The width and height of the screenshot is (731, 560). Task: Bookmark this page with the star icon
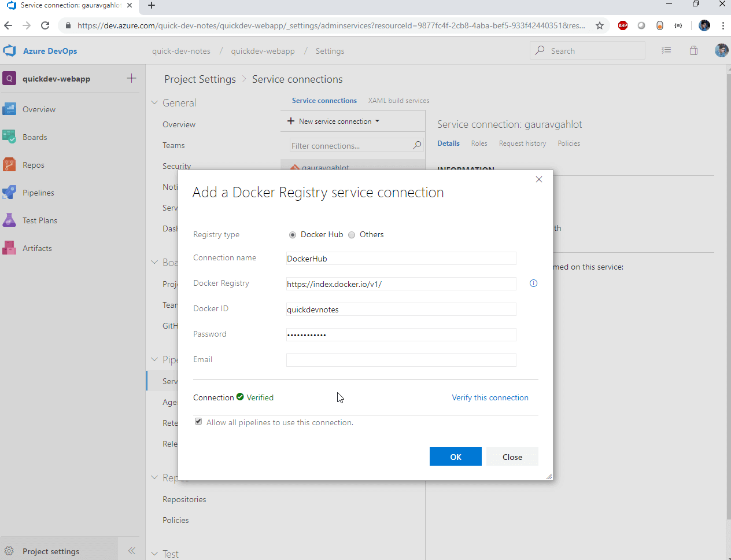pos(600,25)
